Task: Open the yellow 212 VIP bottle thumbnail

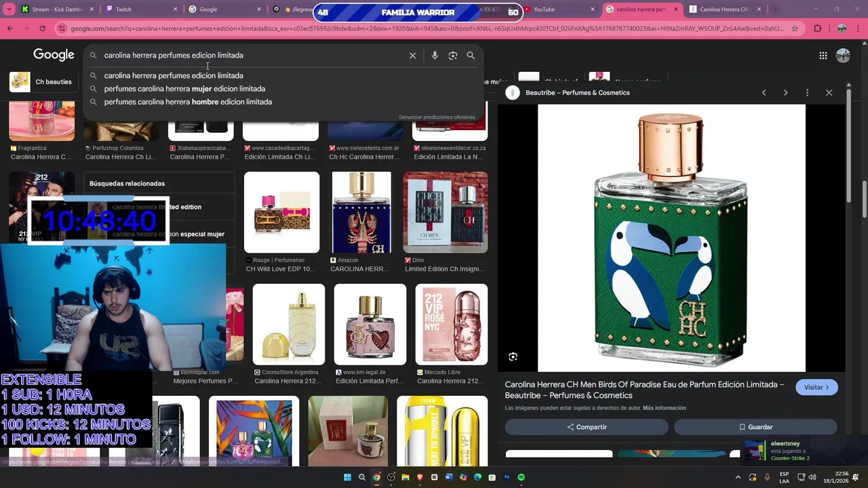Action: tap(442, 431)
